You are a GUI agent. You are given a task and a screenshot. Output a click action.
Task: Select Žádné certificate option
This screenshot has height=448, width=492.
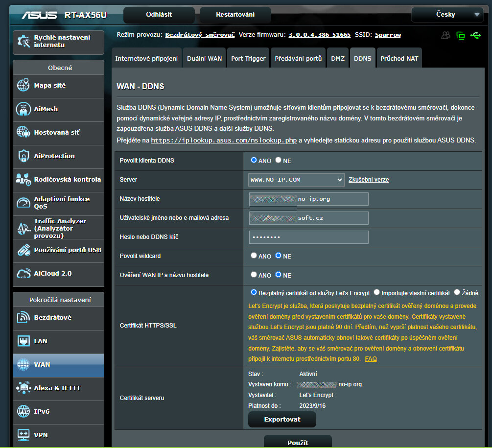457,292
